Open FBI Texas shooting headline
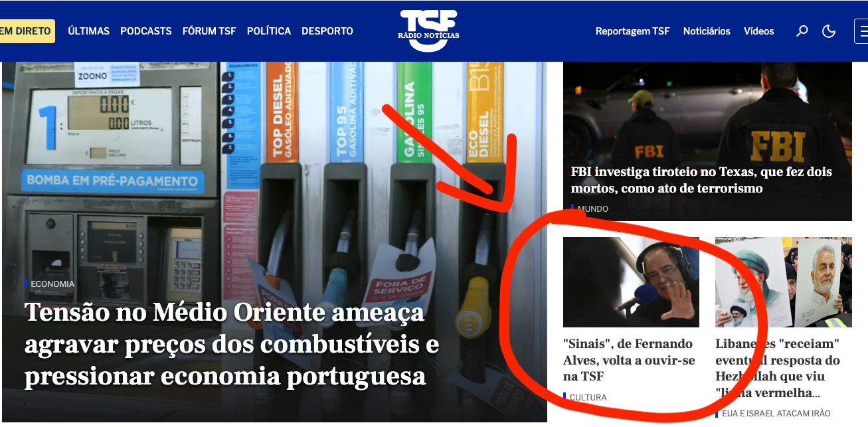The image size is (868, 427). [701, 180]
